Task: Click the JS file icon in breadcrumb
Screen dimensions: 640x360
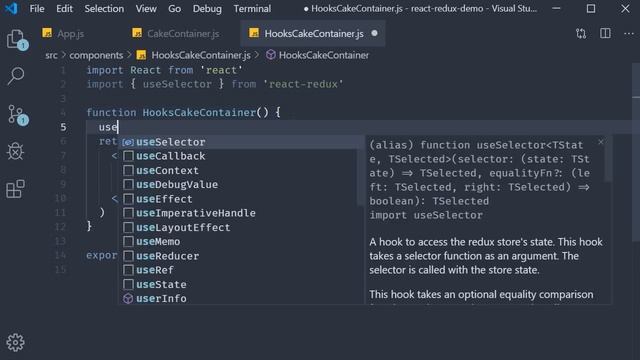Action: [x=142, y=55]
